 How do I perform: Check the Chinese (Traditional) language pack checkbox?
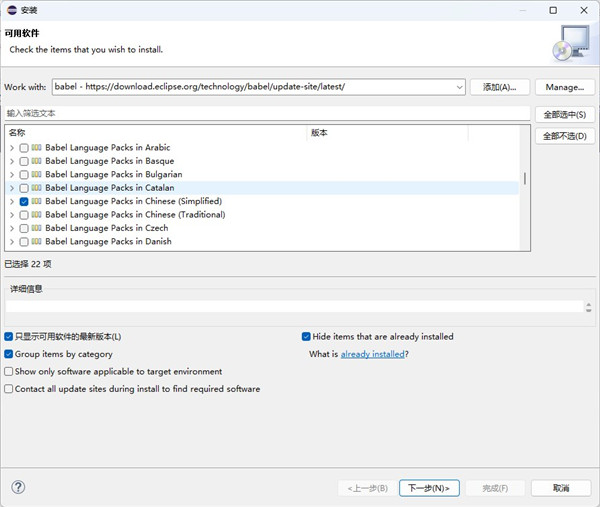24,215
